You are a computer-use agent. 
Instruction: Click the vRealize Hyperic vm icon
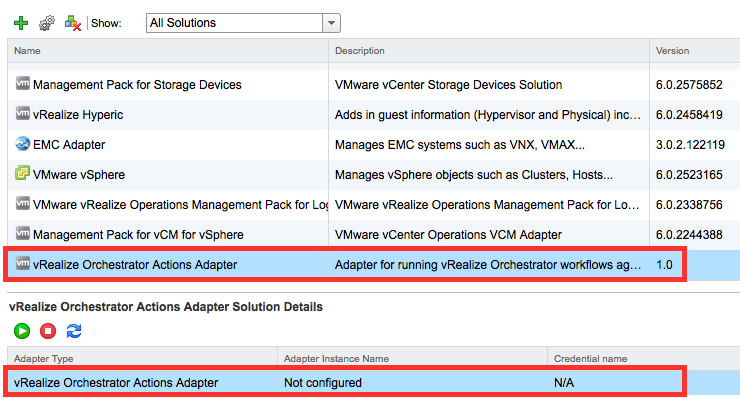[22, 113]
